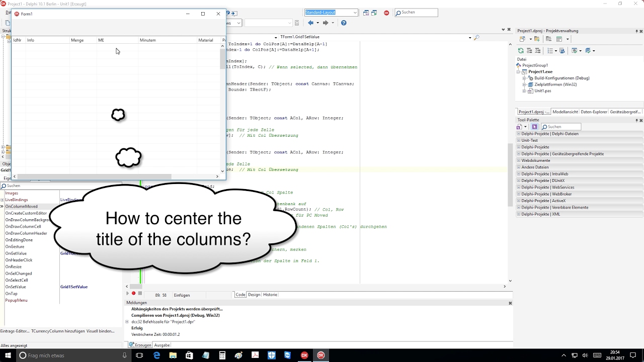The height and width of the screenshot is (362, 644).
Task: Click the Tool-Palette Suchen search box
Action: pos(561,127)
